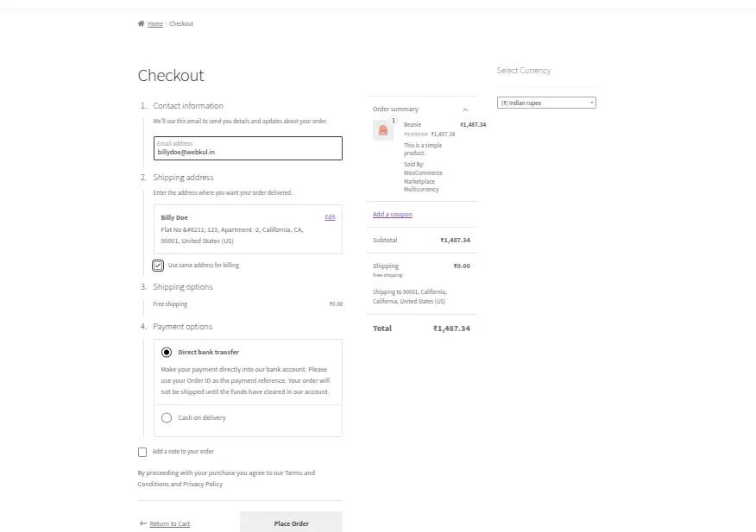Click the Checkout breadcrumb text
Screen dimensions: 756x532
(x=181, y=23)
